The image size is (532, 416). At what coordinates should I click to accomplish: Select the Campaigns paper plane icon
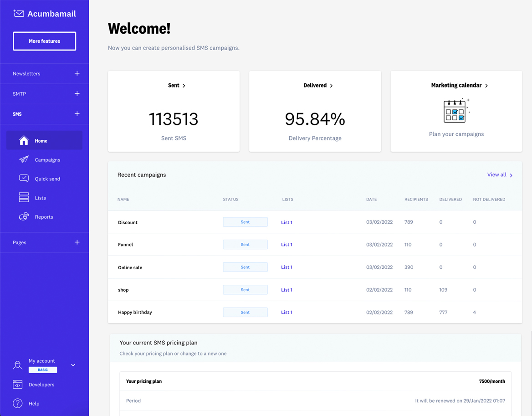[x=24, y=159]
